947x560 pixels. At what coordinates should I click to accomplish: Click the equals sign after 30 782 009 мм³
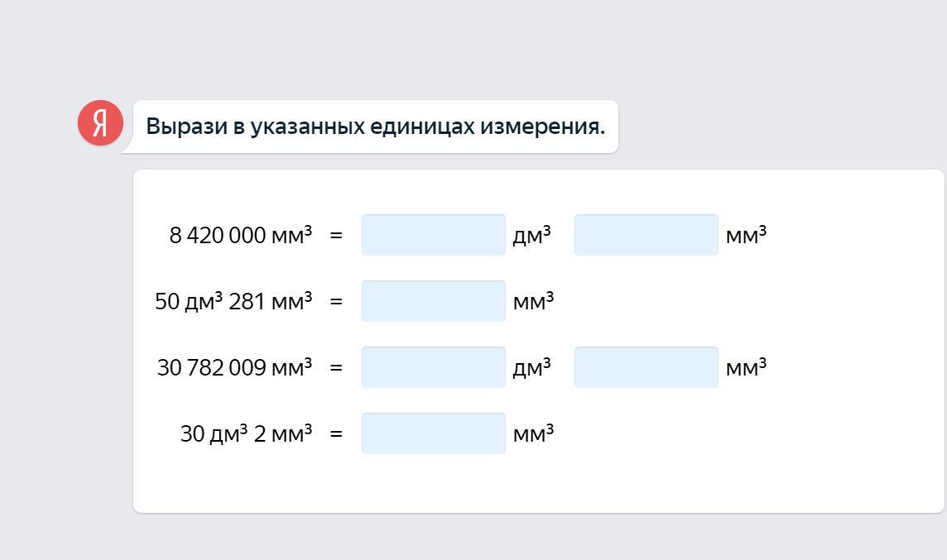pos(336,368)
